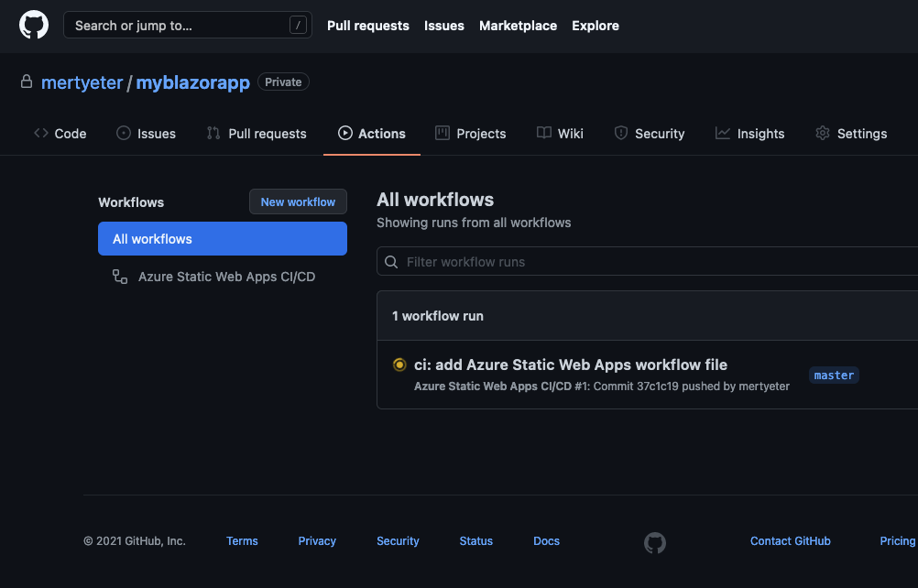Viewport: 918px width, 588px height.
Task: Open Pull requests in top navigation
Action: point(367,26)
